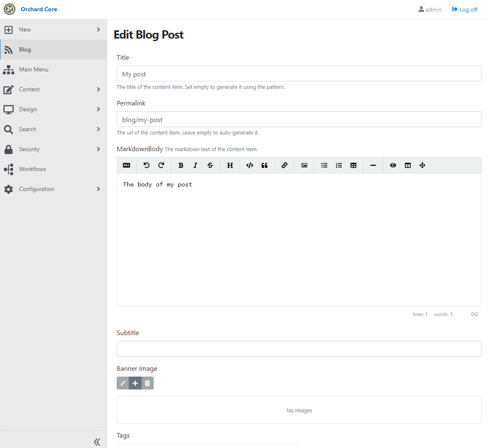
Task: Click the Markdown guide icon in editor toolbar
Action: 126,165
